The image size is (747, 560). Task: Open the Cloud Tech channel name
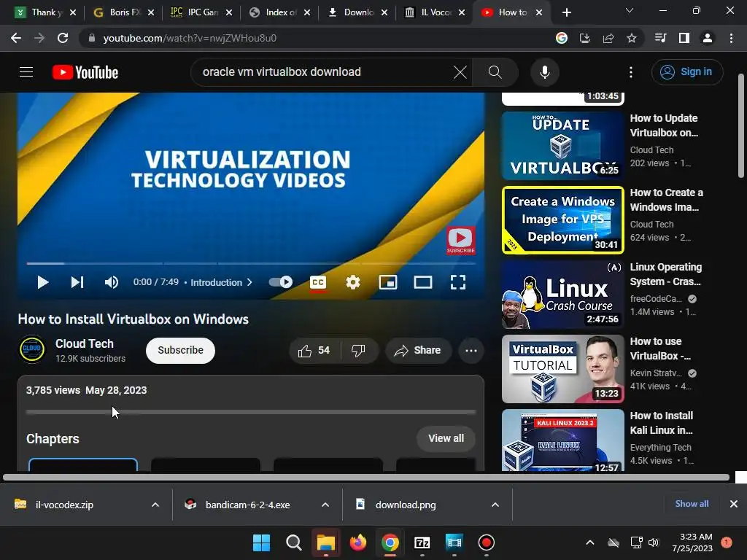(85, 344)
